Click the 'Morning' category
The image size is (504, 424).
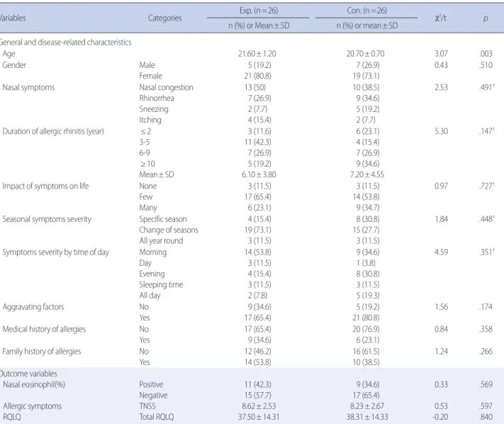pos(153,252)
